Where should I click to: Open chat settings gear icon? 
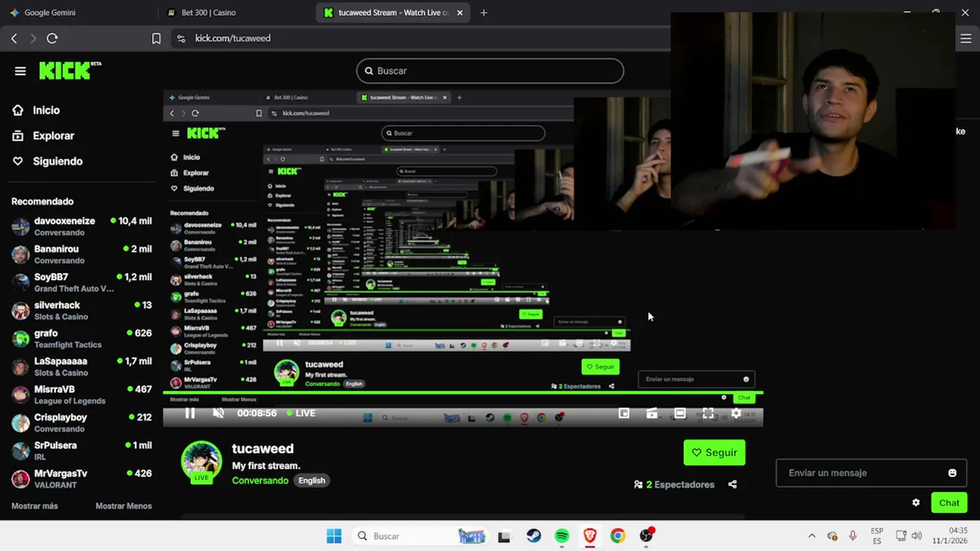tap(916, 503)
